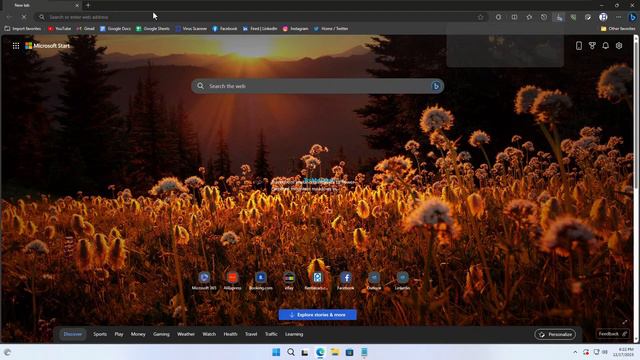Screen dimensions: 640x360
Task: Open Virus Scanner bookmark
Action: 191,29
